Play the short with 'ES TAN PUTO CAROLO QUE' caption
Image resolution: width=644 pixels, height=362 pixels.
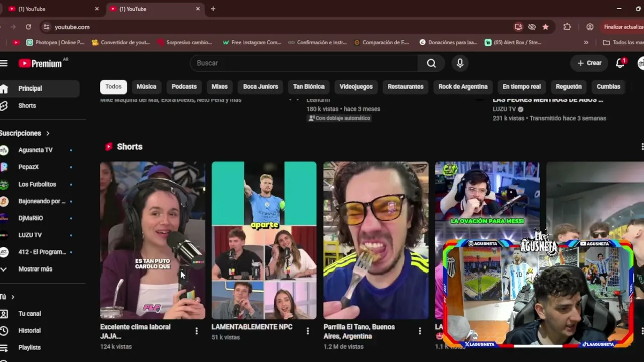coord(152,240)
